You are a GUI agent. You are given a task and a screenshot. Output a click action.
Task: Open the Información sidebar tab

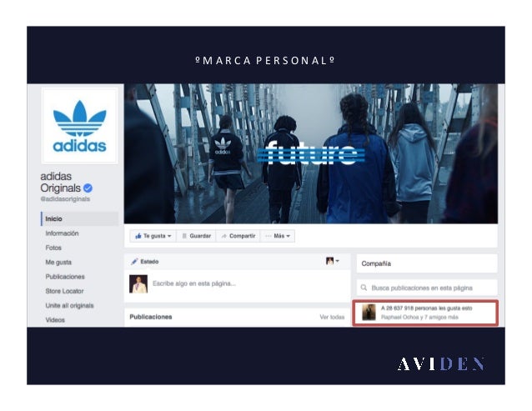(62, 233)
